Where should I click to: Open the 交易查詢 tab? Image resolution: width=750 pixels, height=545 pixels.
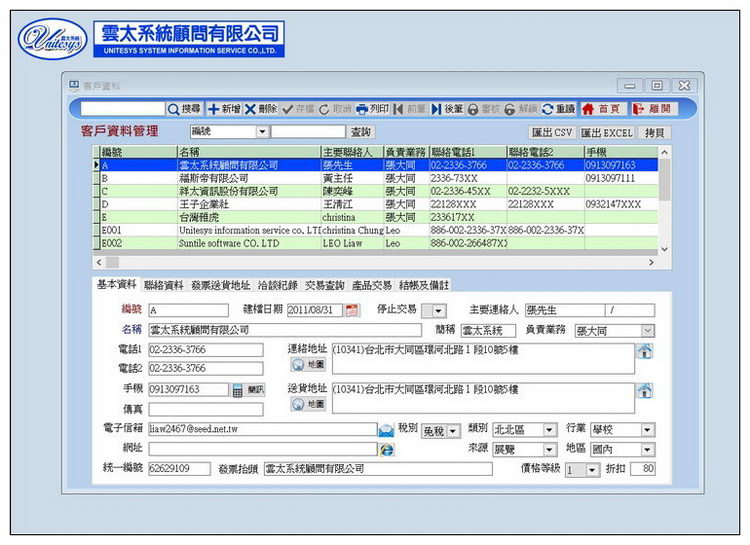tap(325, 285)
